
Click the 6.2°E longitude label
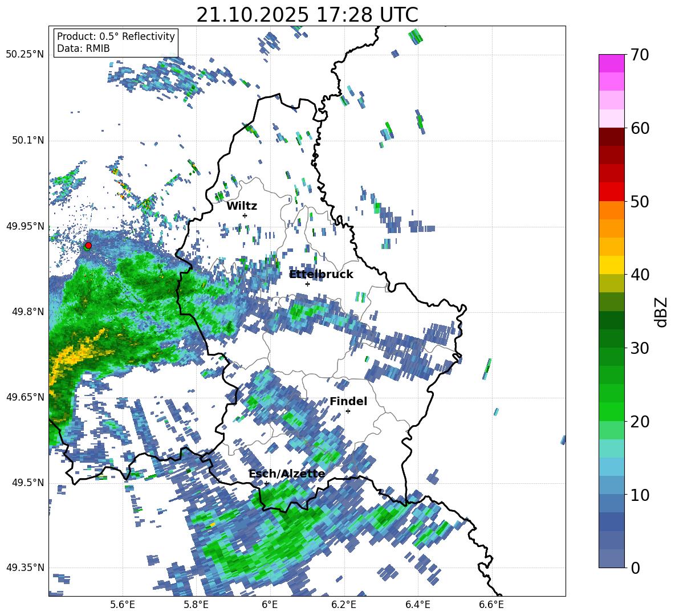pos(344,605)
